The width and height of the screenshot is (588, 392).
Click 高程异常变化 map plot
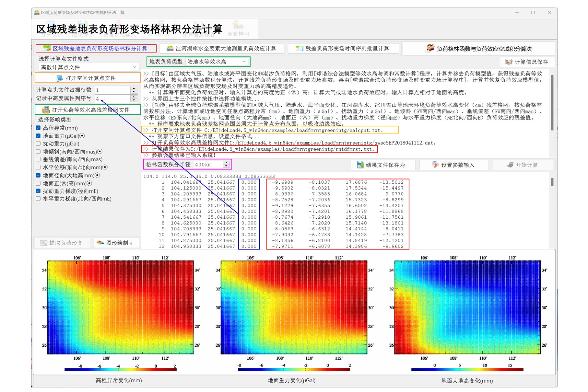121,307
